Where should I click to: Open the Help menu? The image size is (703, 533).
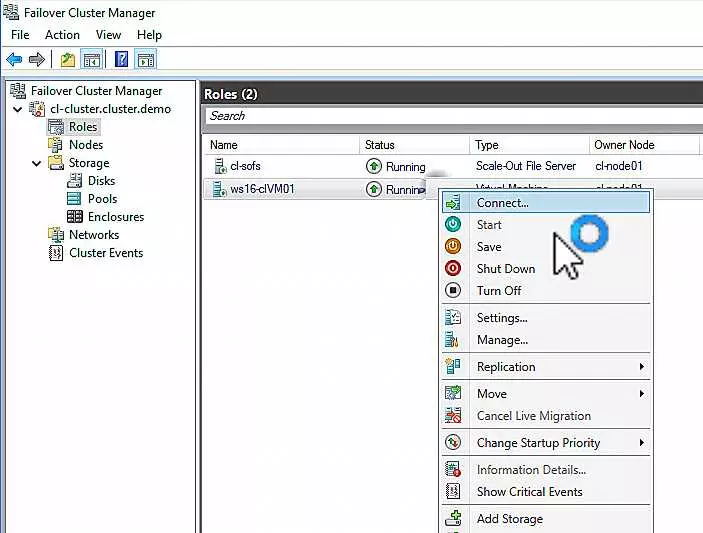click(149, 35)
